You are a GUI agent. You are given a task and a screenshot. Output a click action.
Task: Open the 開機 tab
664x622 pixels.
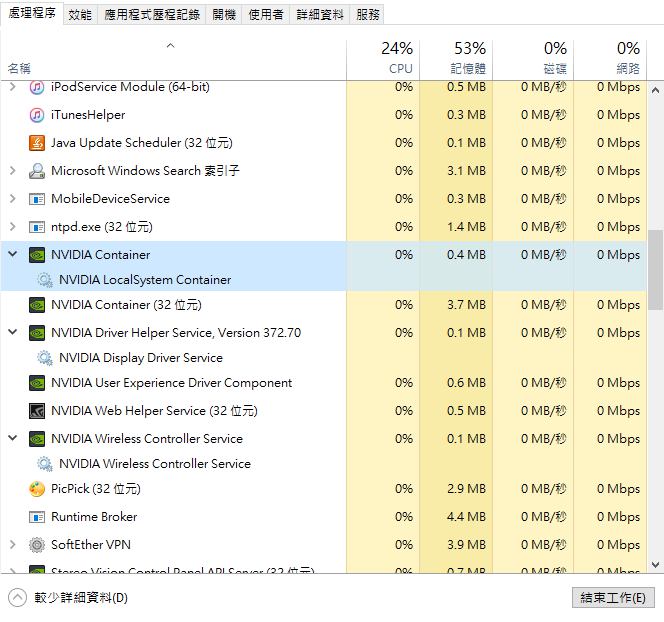(224, 15)
